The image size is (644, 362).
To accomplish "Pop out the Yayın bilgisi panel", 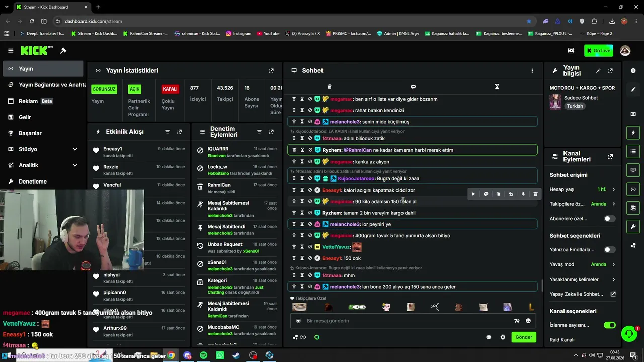I will coord(610,71).
